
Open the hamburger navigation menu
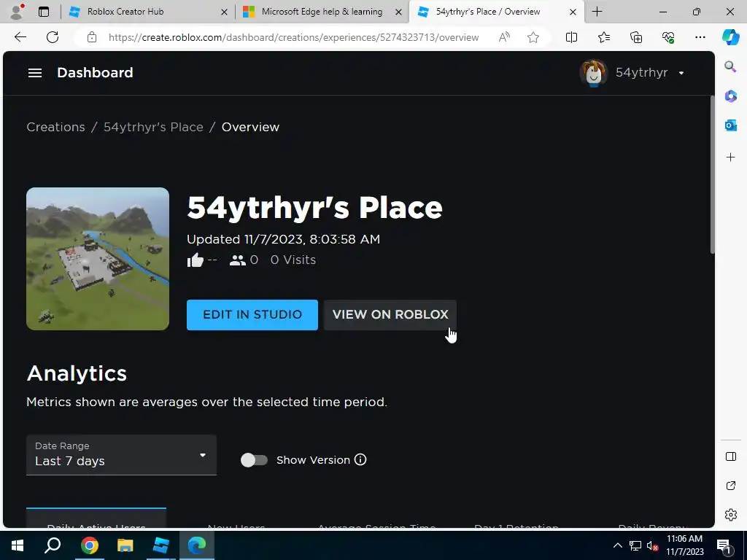[x=35, y=73]
